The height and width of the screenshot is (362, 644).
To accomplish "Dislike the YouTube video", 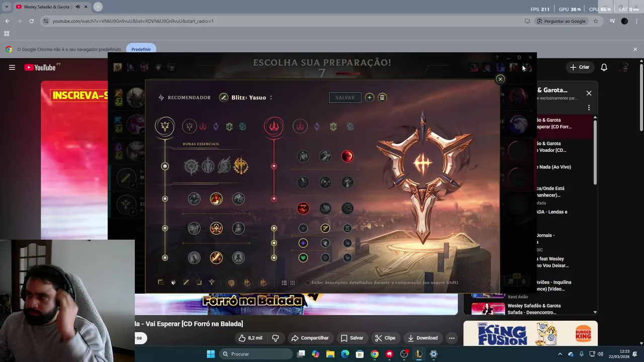I will click(x=275, y=338).
